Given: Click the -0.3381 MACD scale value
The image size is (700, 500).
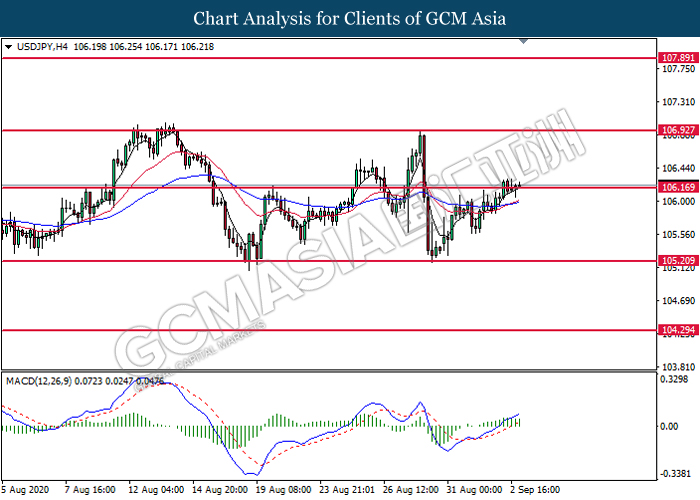Looking at the screenshot, I should pyautogui.click(x=675, y=473).
